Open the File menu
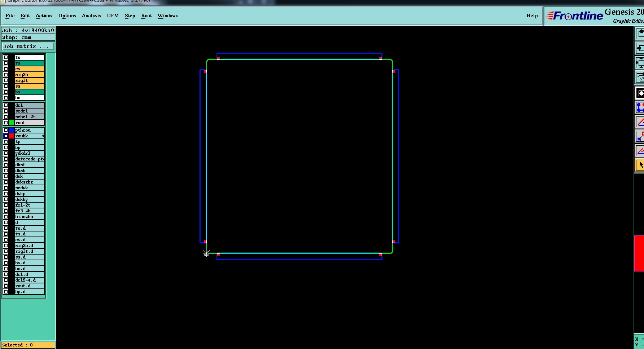The image size is (644, 349). [10, 16]
